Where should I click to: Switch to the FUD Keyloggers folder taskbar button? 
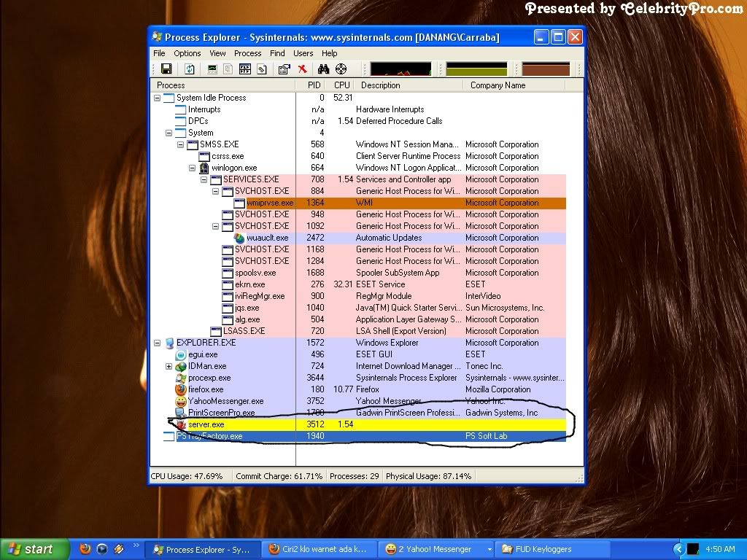553,550
